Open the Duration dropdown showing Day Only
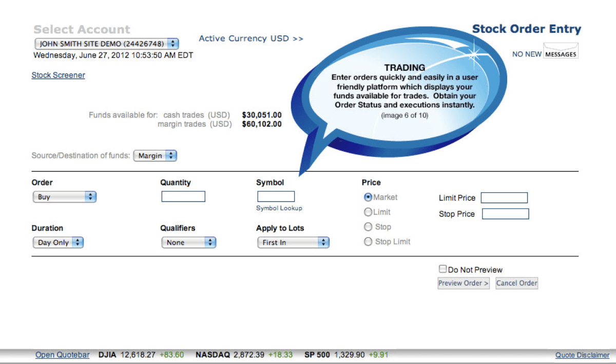This screenshot has height=364, width=616. [58, 242]
